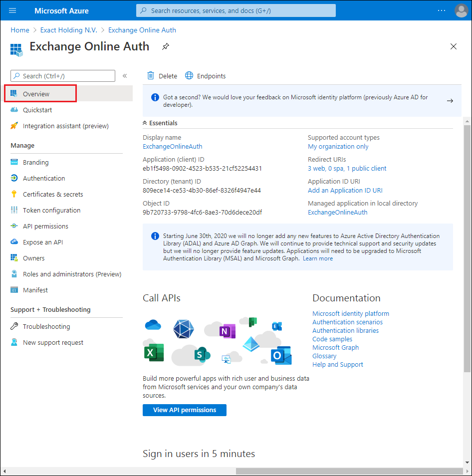Click the Microsoft Azure logo text
Screen dimensions: 472x476
61,10
